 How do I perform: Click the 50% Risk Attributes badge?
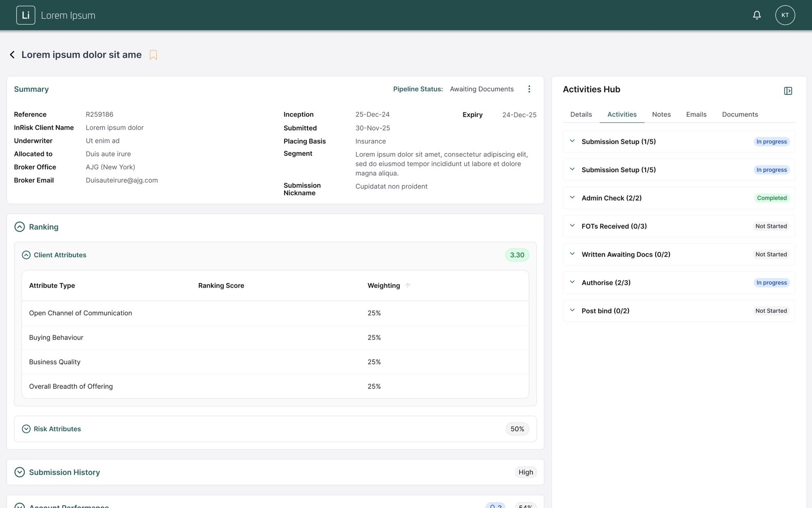517,429
